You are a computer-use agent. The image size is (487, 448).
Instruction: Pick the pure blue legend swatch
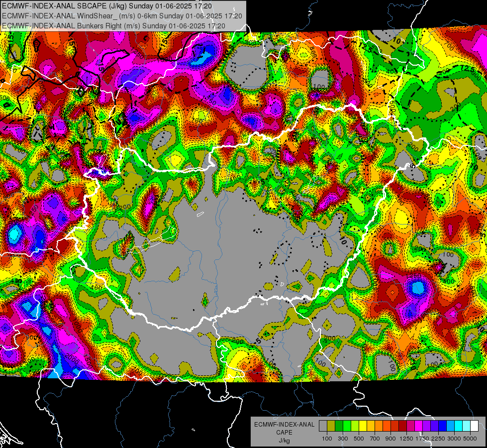coord(443,426)
